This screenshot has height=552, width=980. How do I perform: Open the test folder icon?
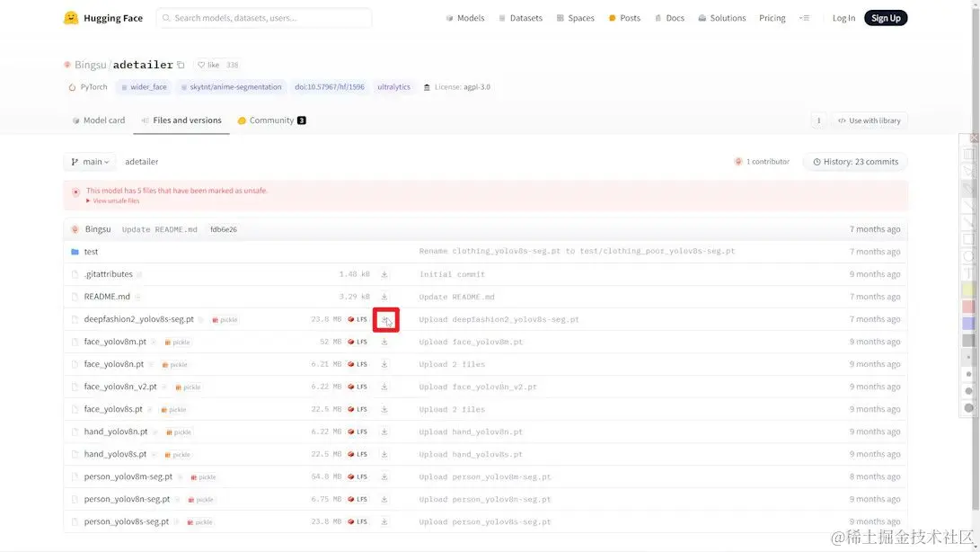click(x=75, y=252)
